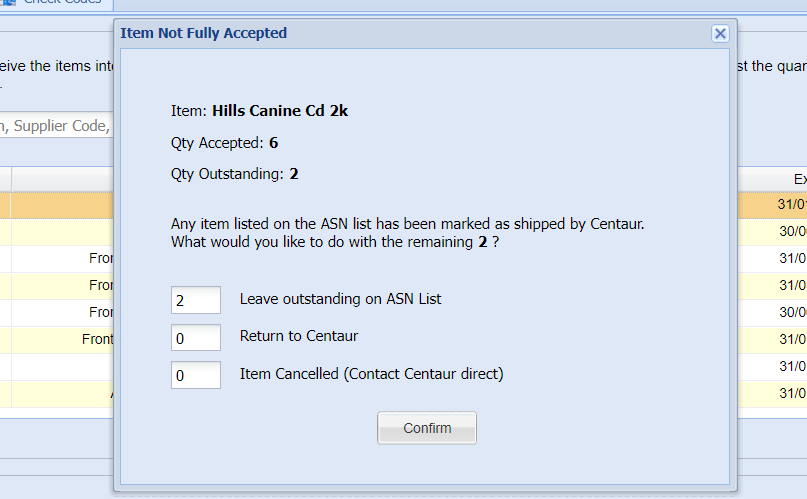Focus the Leave outstanding on ASN List field
This screenshot has width=807, height=499.
[196, 300]
